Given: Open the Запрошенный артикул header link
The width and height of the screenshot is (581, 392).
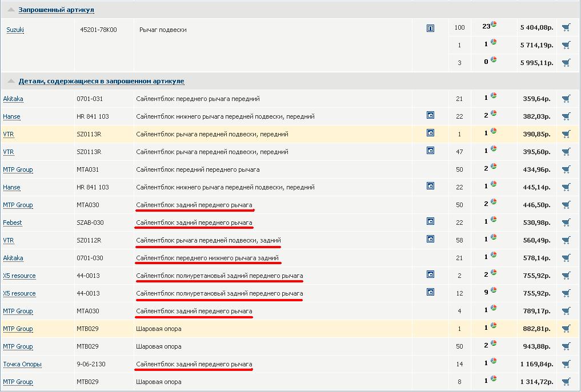Looking at the screenshot, I should pyautogui.click(x=57, y=10).
